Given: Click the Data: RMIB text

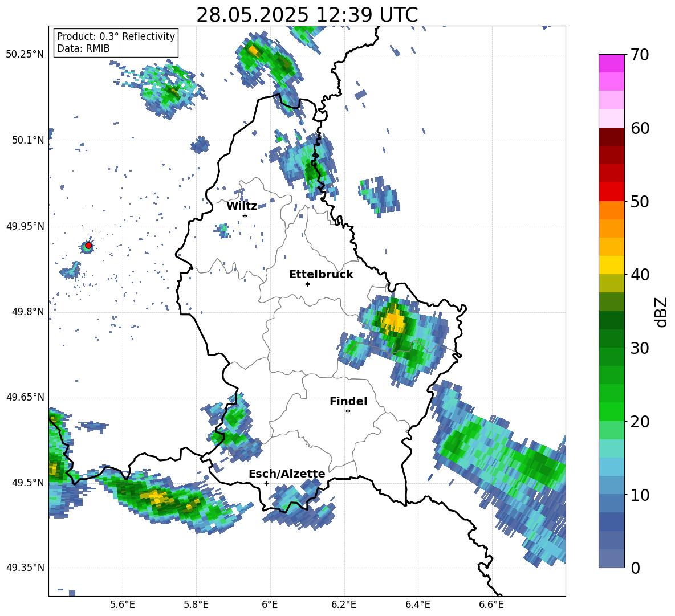Looking at the screenshot, I should point(83,48).
